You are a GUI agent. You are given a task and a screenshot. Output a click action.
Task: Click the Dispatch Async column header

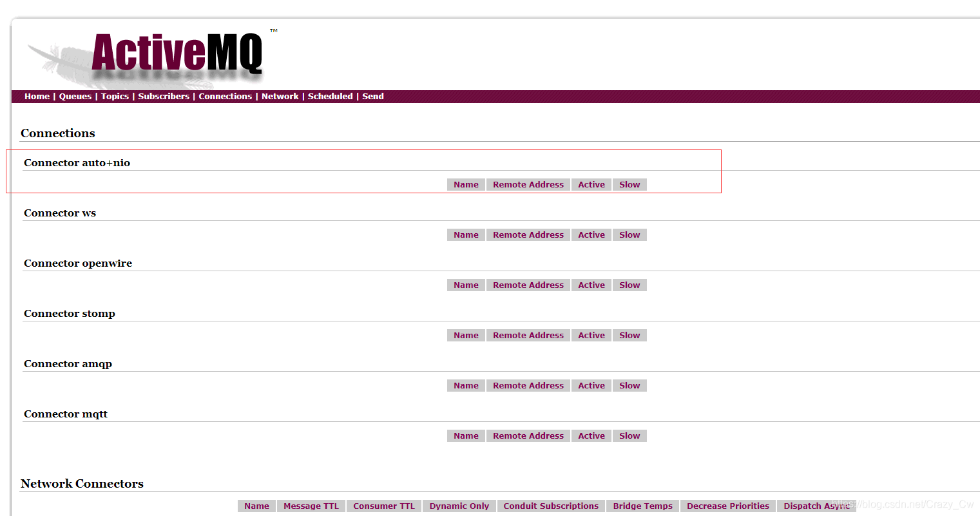coord(816,506)
